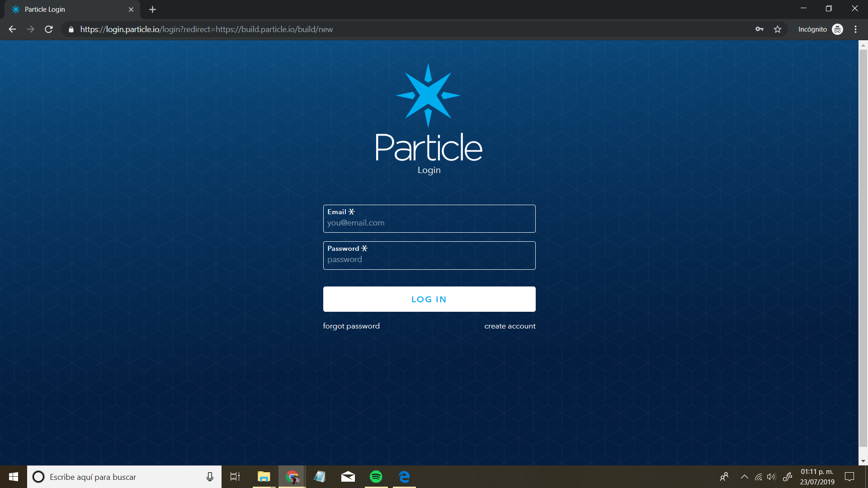Click the Windows Start menu button
The height and width of the screenshot is (488, 868).
pyautogui.click(x=13, y=476)
